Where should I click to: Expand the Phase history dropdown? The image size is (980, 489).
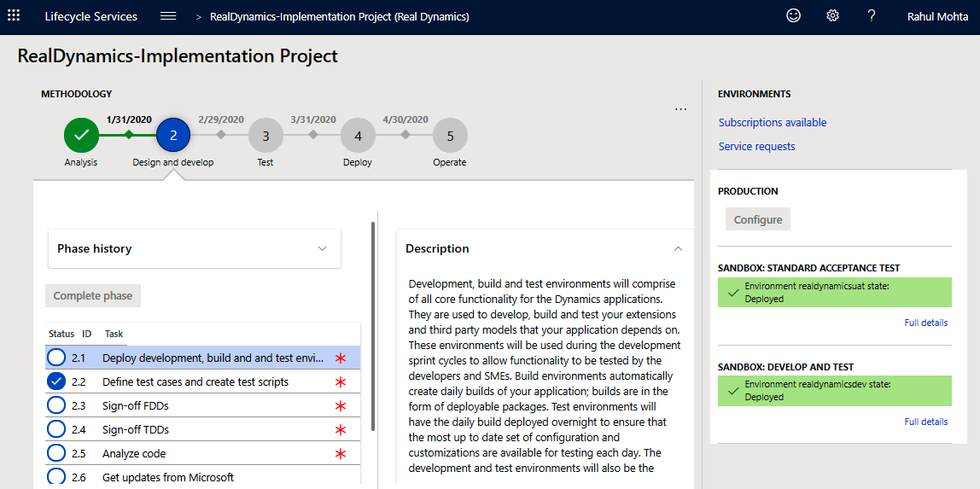322,249
